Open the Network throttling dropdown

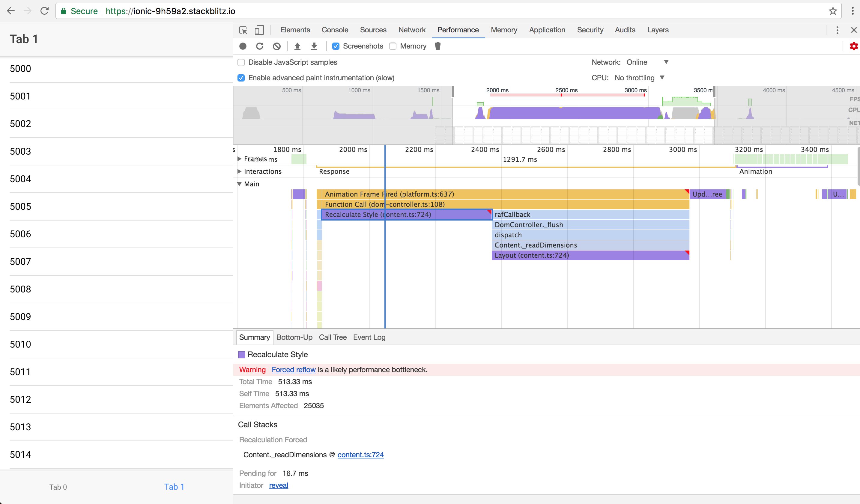[648, 62]
